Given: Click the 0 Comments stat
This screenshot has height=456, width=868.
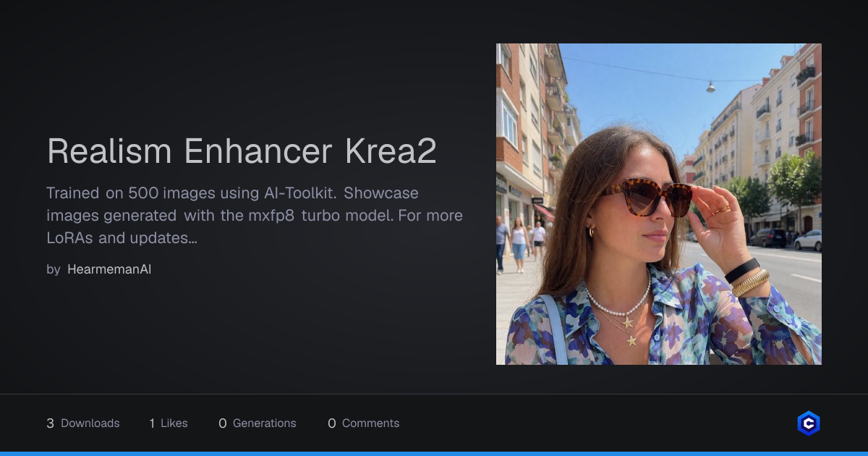Looking at the screenshot, I should click(x=364, y=423).
